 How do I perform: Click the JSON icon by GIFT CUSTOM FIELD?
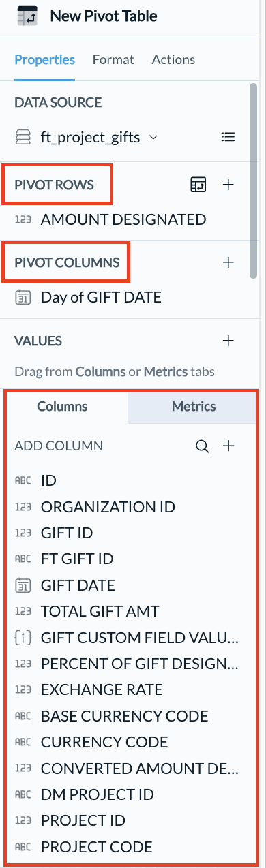point(23,638)
